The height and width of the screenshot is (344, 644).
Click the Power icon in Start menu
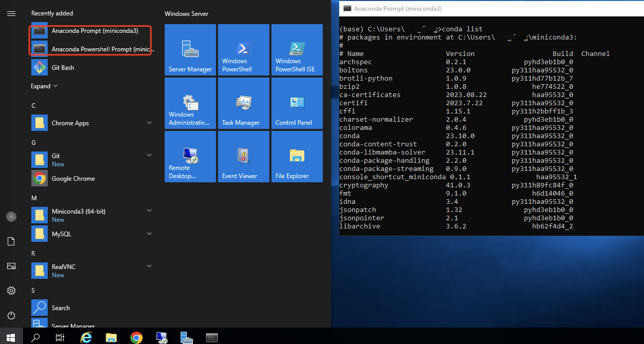[x=11, y=315]
